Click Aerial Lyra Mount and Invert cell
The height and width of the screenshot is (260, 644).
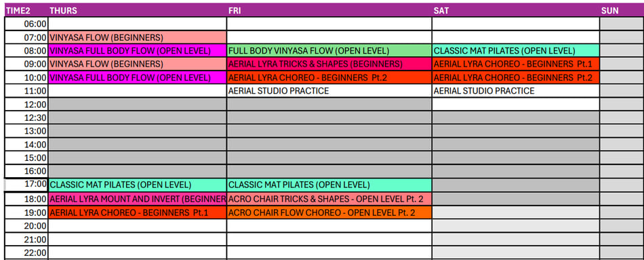coord(137,199)
